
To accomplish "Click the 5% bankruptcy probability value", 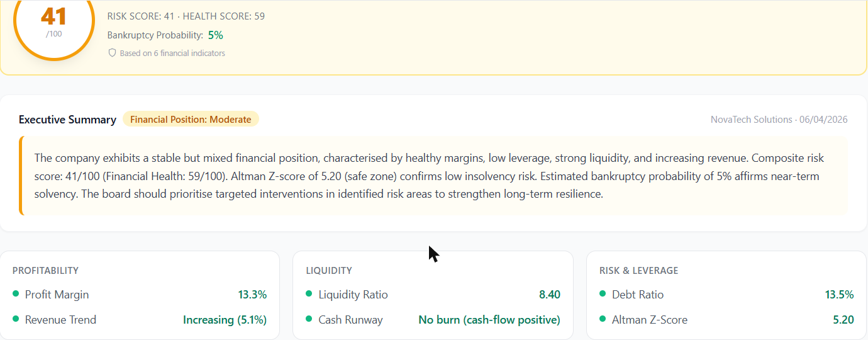I will click(x=216, y=35).
